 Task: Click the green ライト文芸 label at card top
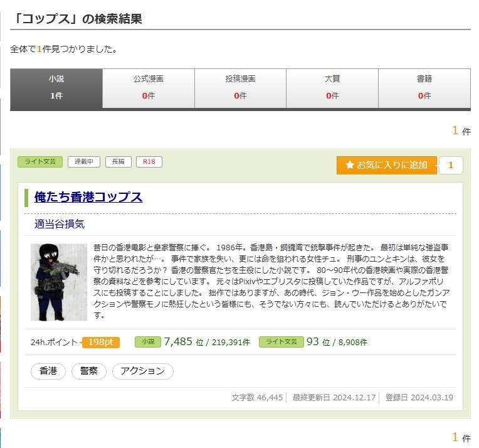[x=40, y=162]
